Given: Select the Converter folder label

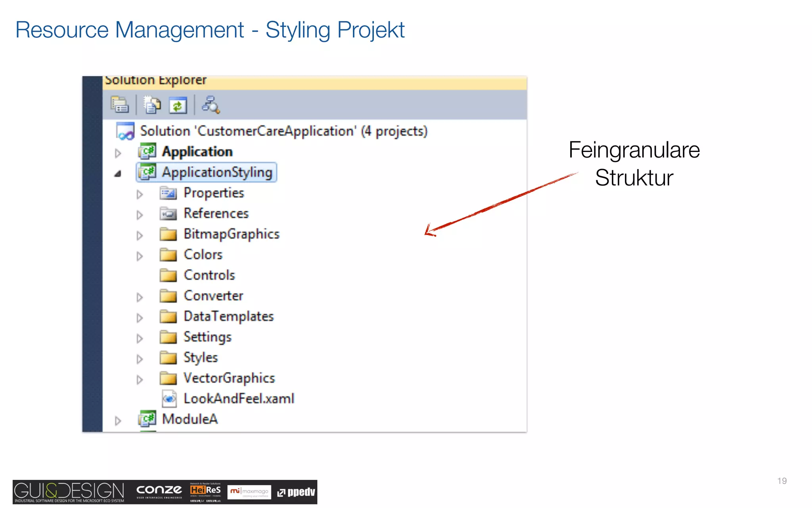Looking at the screenshot, I should tap(213, 296).
